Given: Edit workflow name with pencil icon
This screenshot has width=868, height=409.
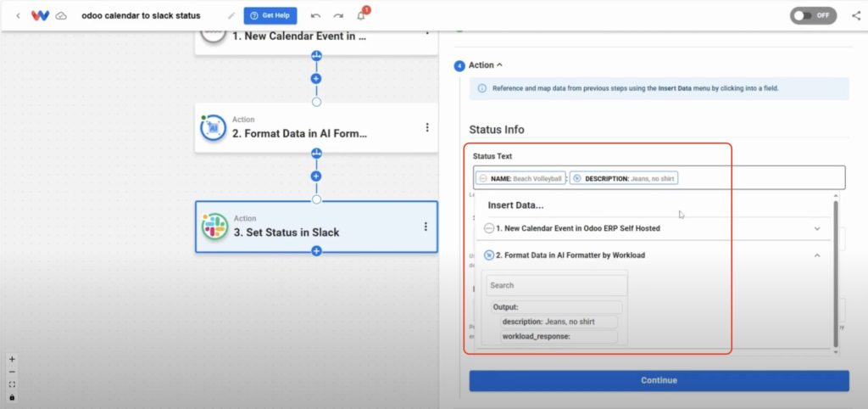Looking at the screenshot, I should point(231,15).
